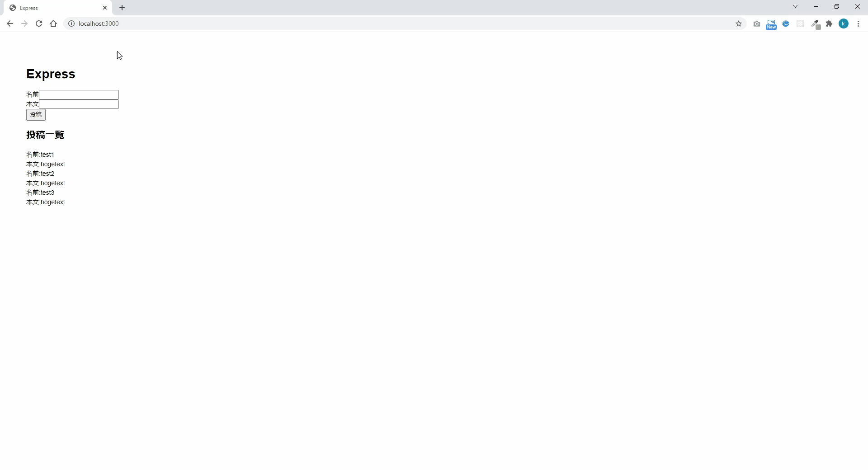Open the Chrome three-dot menu
This screenshot has height=470, width=868.
858,23
